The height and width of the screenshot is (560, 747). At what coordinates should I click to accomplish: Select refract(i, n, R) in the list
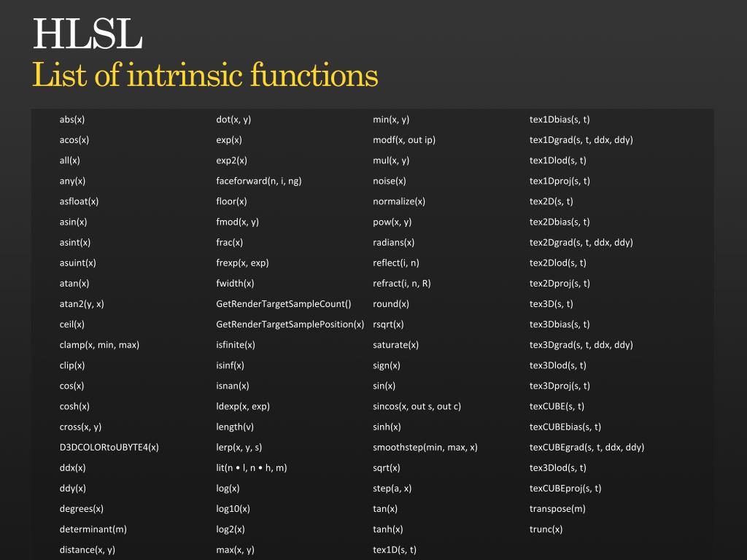(x=401, y=284)
